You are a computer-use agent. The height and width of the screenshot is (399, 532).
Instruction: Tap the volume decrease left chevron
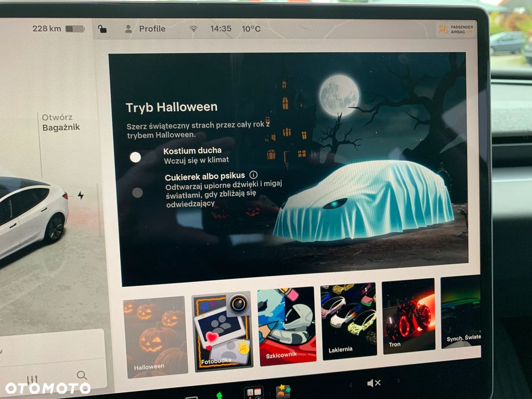click(351, 385)
